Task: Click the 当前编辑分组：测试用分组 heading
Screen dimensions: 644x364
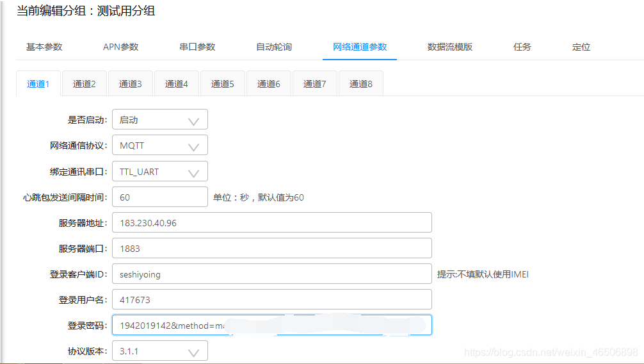Action: (86, 11)
